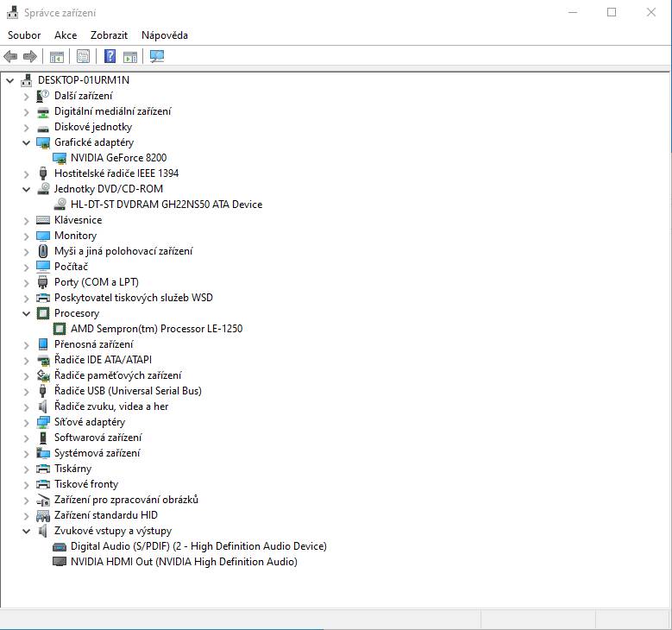
Task: Click the NVIDIA GeForce 8200 adapter icon
Action: click(60, 158)
